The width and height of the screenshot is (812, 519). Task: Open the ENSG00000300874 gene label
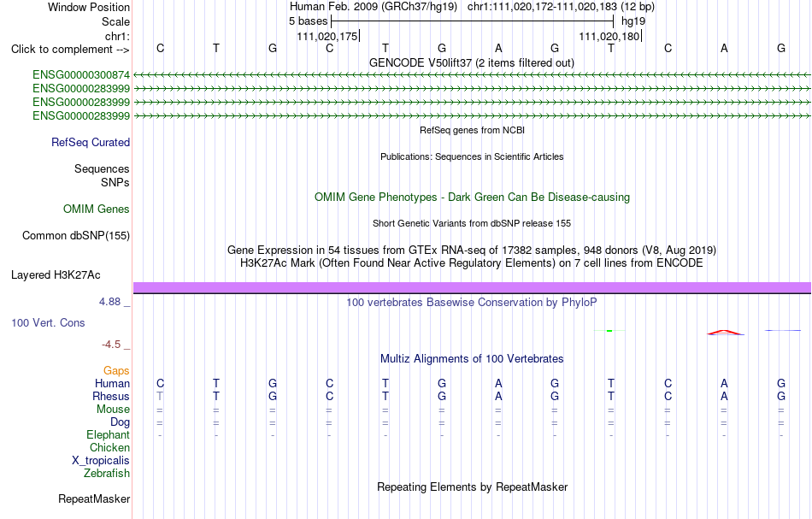81,75
